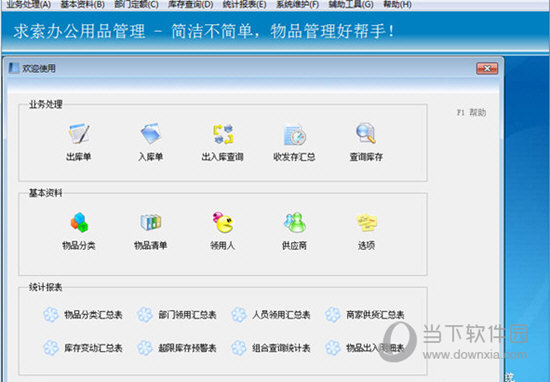Click the 供应商 label
The height and width of the screenshot is (382, 550).
294,245
